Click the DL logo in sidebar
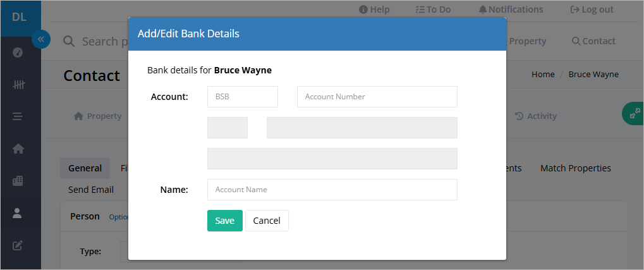Viewport: 644px width, 270px height. click(20, 18)
